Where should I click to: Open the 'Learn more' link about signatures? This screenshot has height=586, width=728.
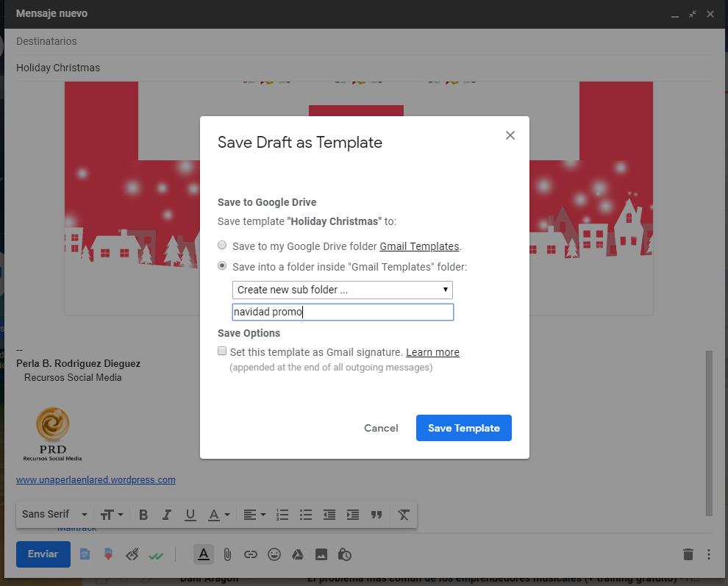pyautogui.click(x=432, y=351)
